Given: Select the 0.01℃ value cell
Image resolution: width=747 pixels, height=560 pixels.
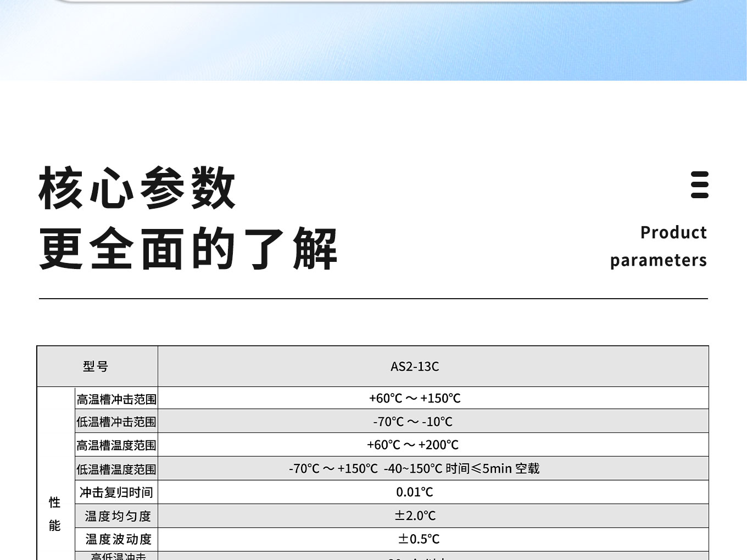Looking at the screenshot, I should 415,492.
